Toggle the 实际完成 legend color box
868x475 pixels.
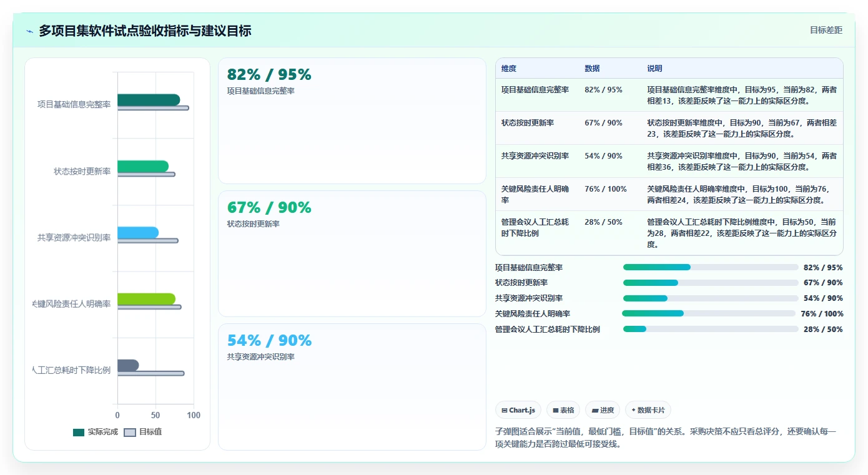[x=79, y=432]
